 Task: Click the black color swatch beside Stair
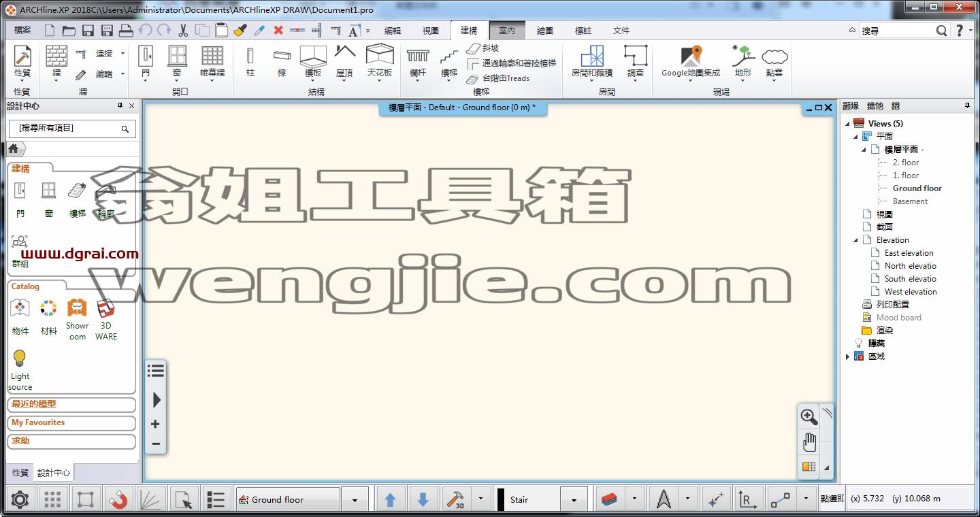pos(501,500)
